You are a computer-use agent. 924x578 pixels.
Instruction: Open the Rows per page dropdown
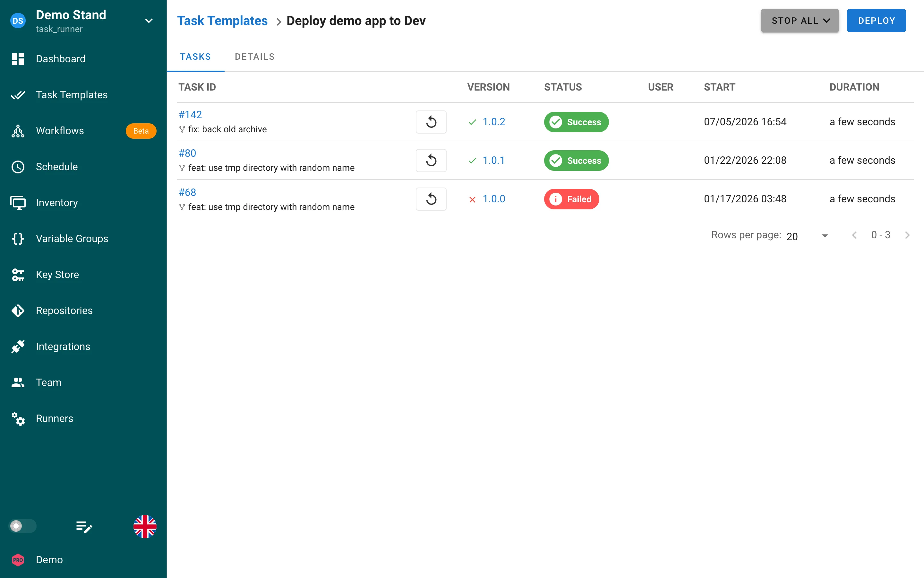[x=809, y=236]
